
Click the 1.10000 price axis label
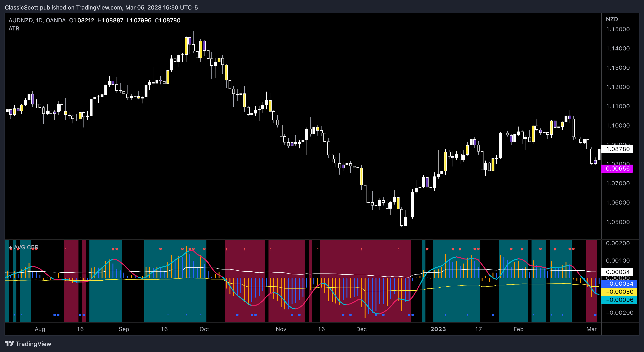618,126
